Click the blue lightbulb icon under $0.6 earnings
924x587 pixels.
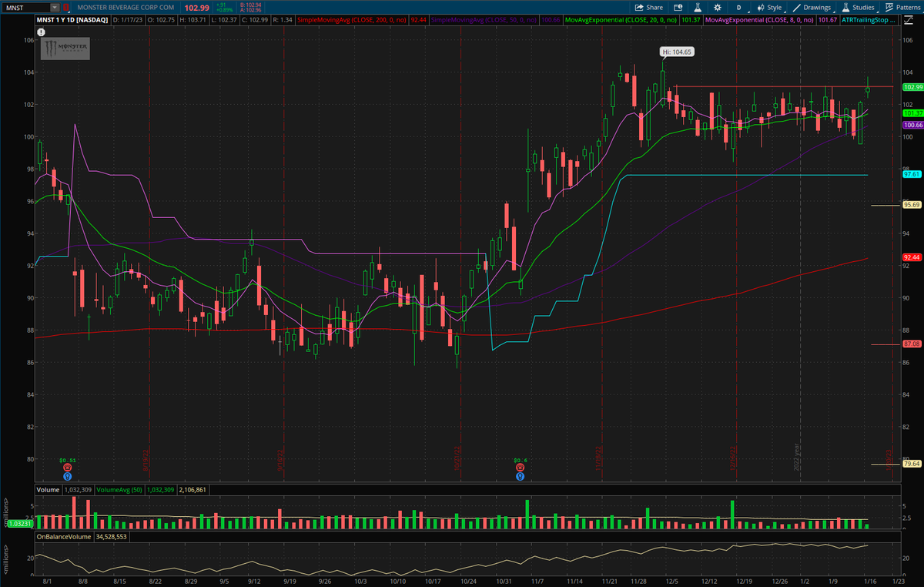(x=521, y=475)
